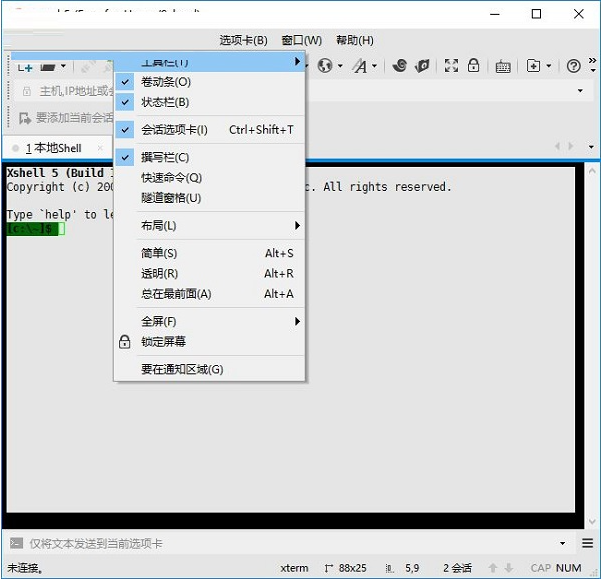Click the new file transfer icon
601x579 pixels.
pos(533,66)
